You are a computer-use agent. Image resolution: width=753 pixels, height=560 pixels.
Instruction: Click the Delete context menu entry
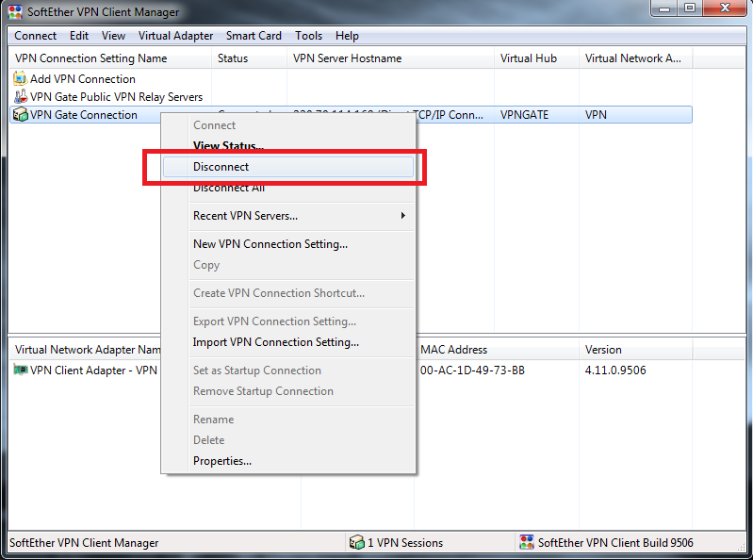(x=288, y=440)
